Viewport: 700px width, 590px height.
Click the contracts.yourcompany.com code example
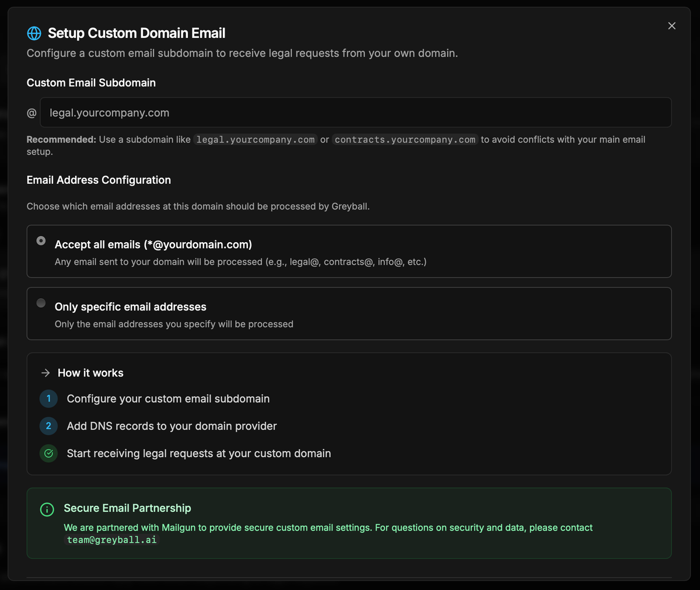pyautogui.click(x=405, y=140)
